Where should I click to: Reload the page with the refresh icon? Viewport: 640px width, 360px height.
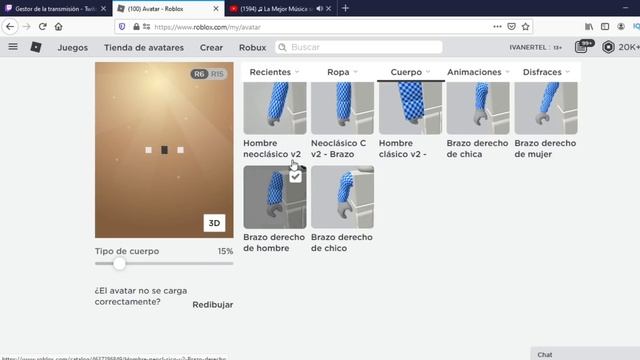point(42,27)
